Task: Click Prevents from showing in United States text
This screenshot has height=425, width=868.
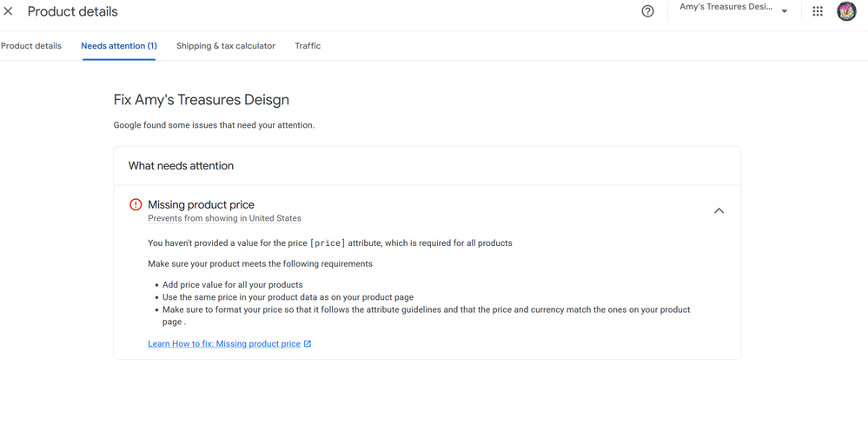Action: (224, 218)
